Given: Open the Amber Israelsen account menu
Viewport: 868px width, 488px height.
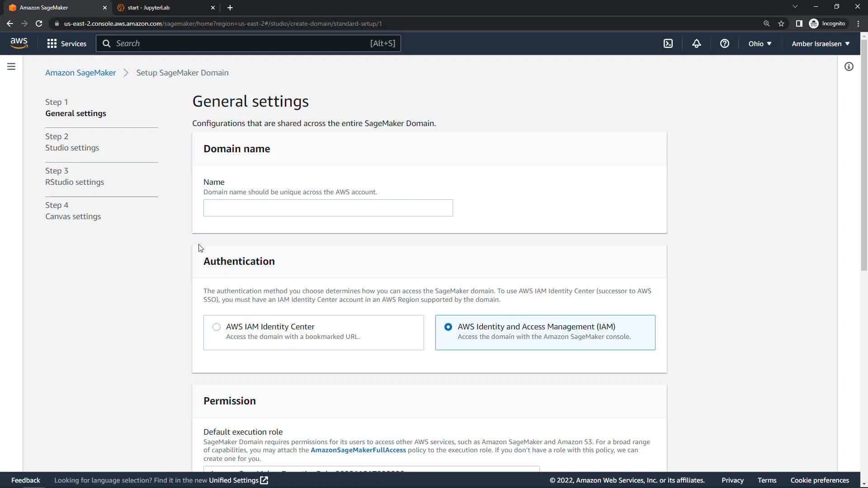Looking at the screenshot, I should point(820,43).
